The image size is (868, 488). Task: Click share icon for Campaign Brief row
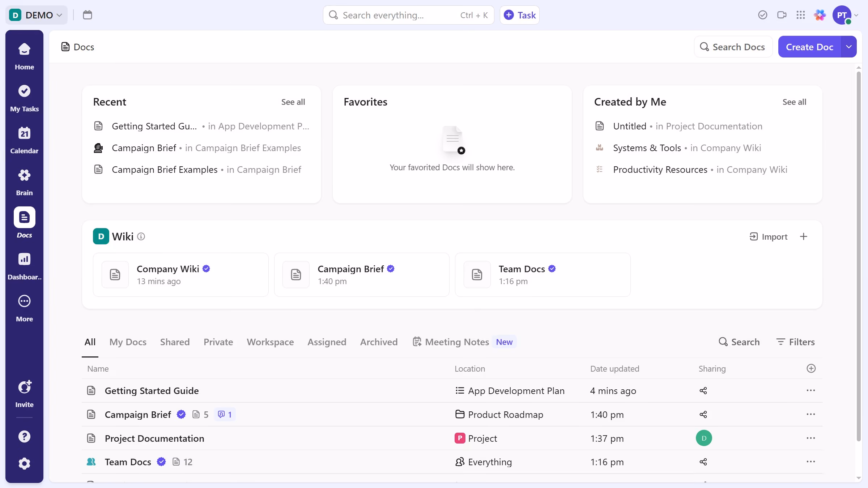[x=703, y=414]
